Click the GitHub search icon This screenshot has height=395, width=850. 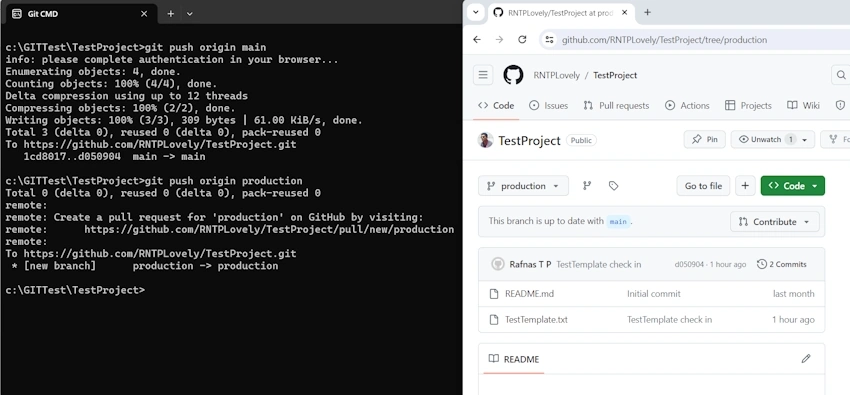pos(841,75)
